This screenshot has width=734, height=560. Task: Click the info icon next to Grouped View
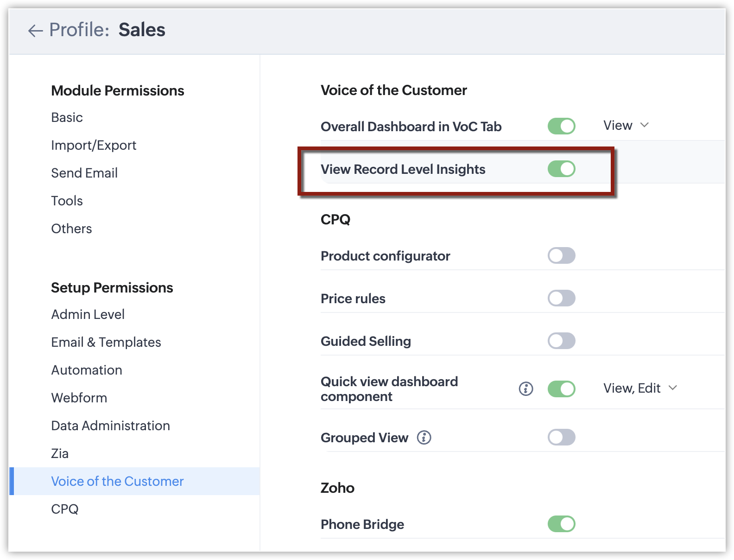424,437
